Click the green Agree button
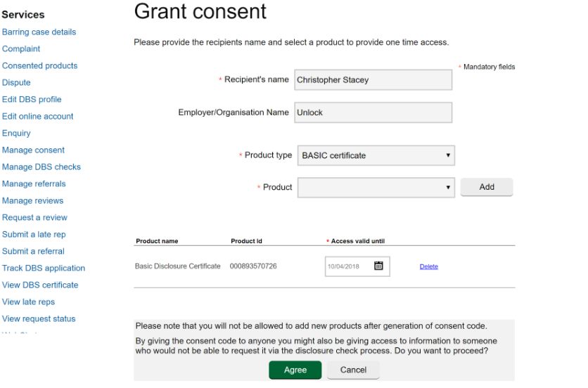 [x=295, y=370]
